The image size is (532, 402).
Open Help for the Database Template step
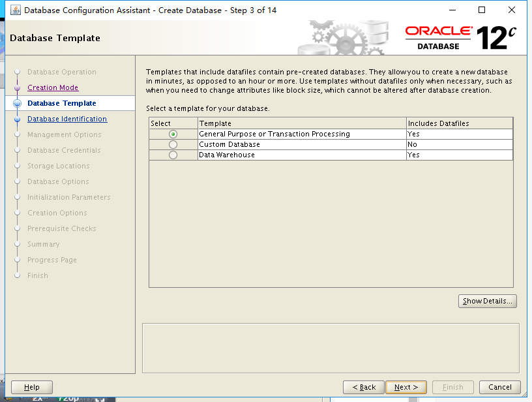[31, 387]
